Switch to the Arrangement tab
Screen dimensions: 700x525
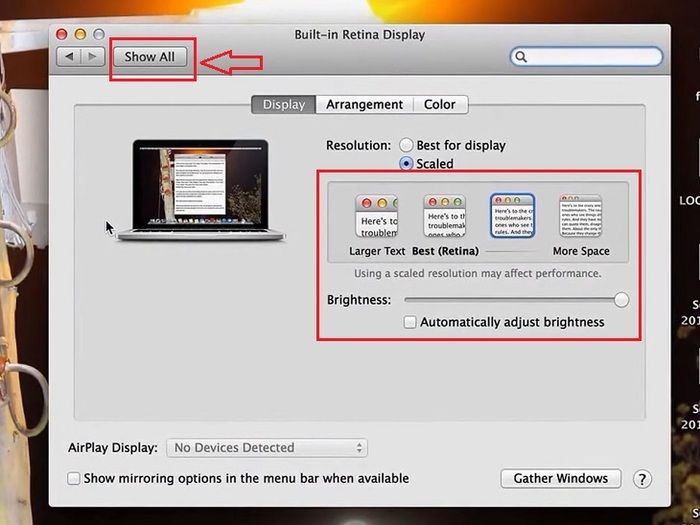click(x=364, y=104)
